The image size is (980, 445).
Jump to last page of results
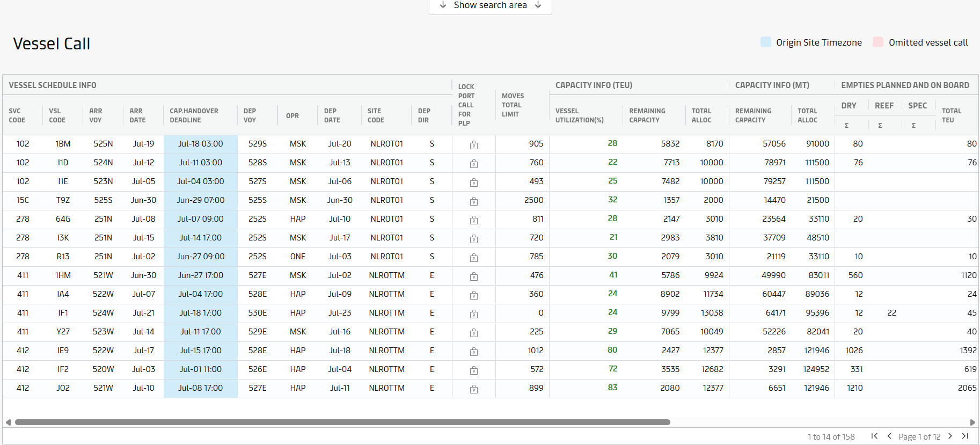pos(965,436)
